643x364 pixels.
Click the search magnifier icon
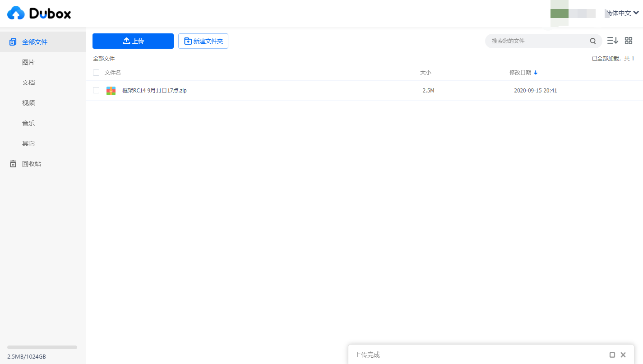coord(593,41)
